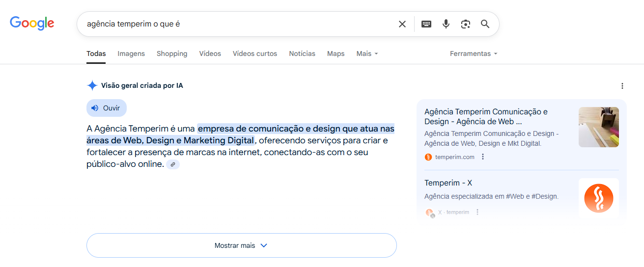Click the source link chip after público-alvo online
This screenshot has width=644, height=267.
click(x=173, y=165)
